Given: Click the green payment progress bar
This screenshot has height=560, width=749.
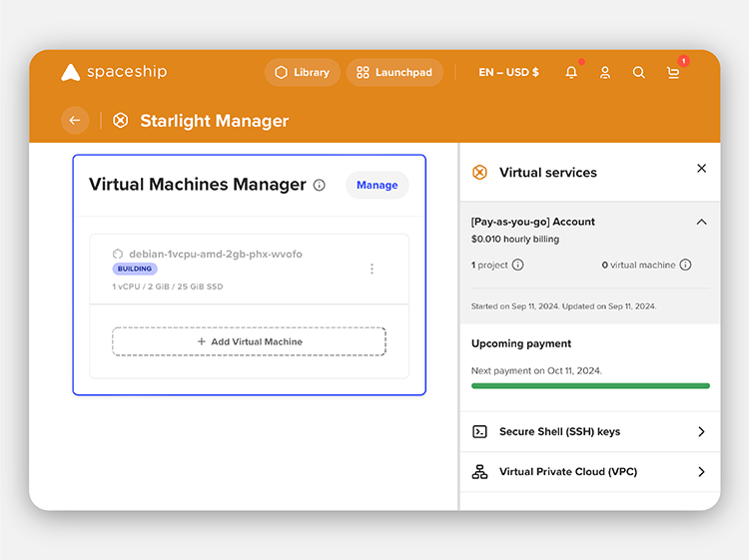Looking at the screenshot, I should [590, 385].
